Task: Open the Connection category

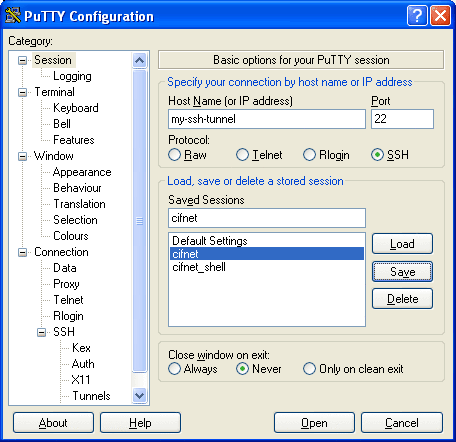Action: (61, 252)
